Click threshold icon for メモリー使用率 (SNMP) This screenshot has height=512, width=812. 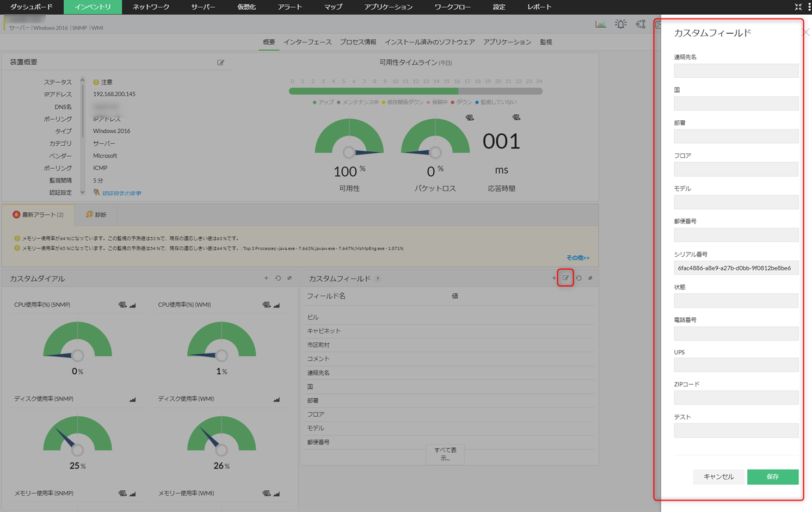[122, 494]
